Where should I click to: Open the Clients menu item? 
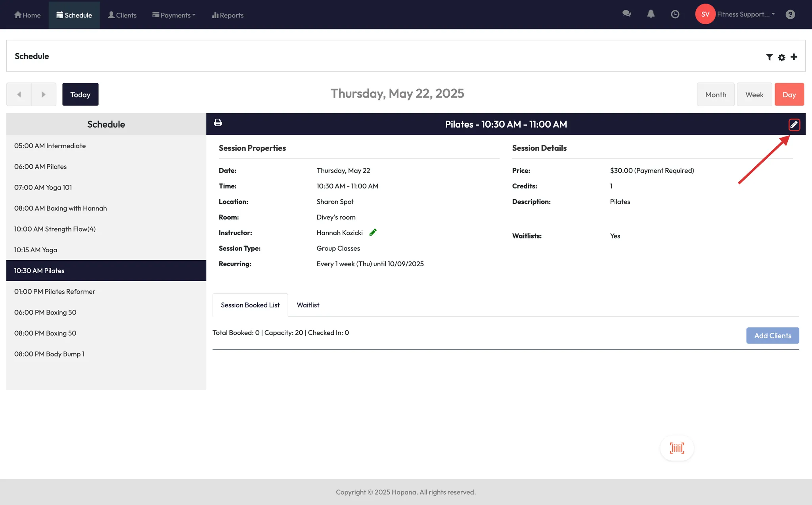(x=122, y=15)
